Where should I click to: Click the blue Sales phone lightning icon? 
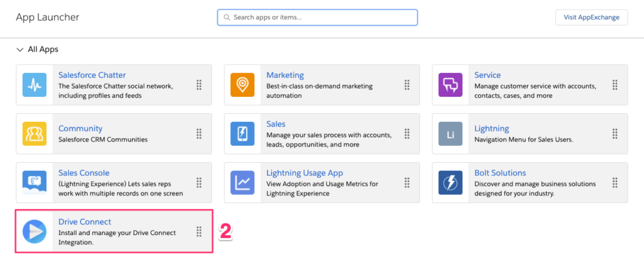(x=242, y=134)
